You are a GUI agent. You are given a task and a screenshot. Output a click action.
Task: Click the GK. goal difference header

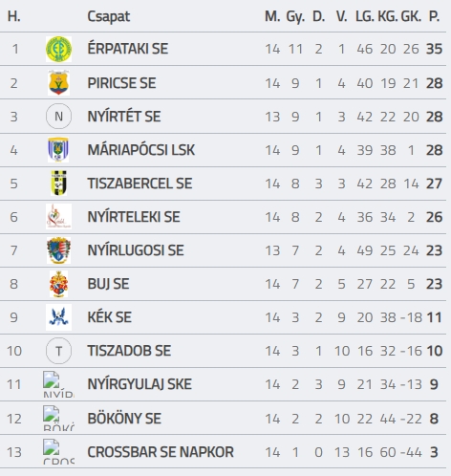click(411, 16)
